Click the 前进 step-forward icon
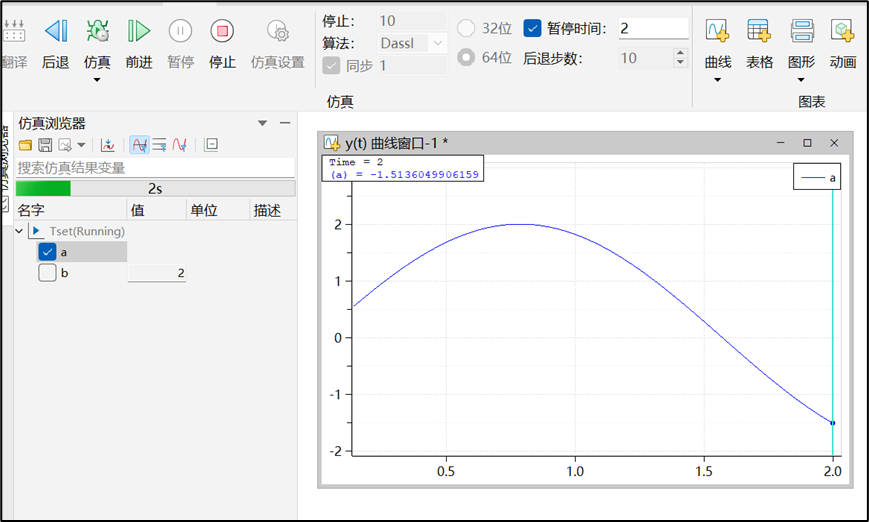This screenshot has height=522, width=869. click(139, 31)
